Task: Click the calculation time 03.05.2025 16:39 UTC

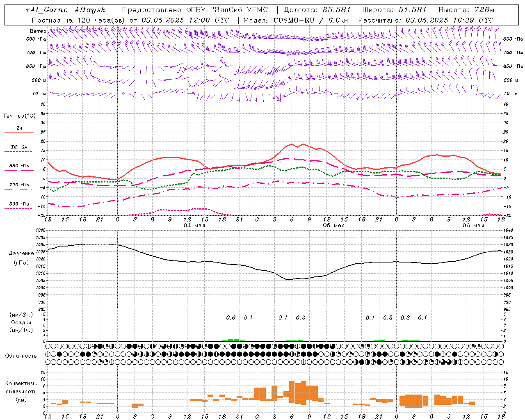Action: (450, 20)
